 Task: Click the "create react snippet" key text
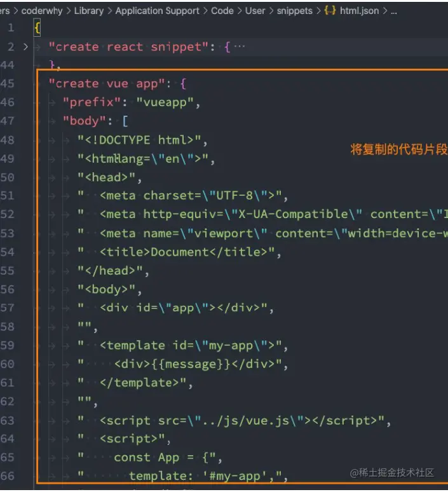(x=128, y=47)
